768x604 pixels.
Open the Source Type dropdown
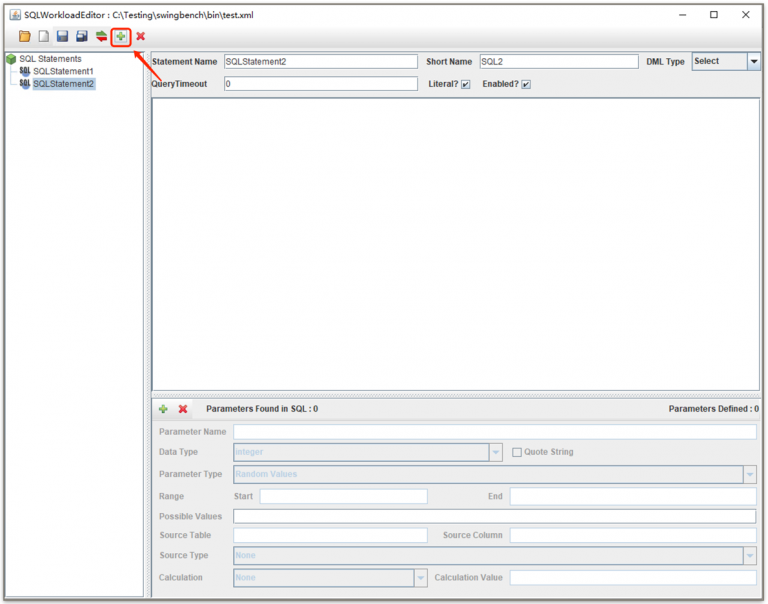pos(750,556)
